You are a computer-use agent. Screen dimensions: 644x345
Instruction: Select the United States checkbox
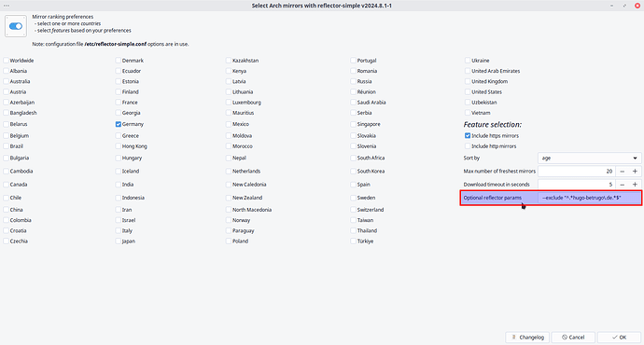(x=468, y=92)
